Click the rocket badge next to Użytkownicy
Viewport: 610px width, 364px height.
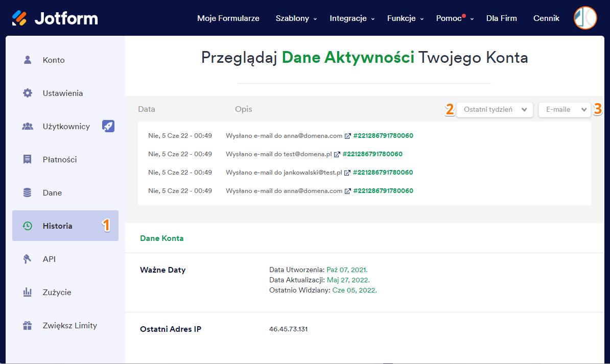pos(108,126)
